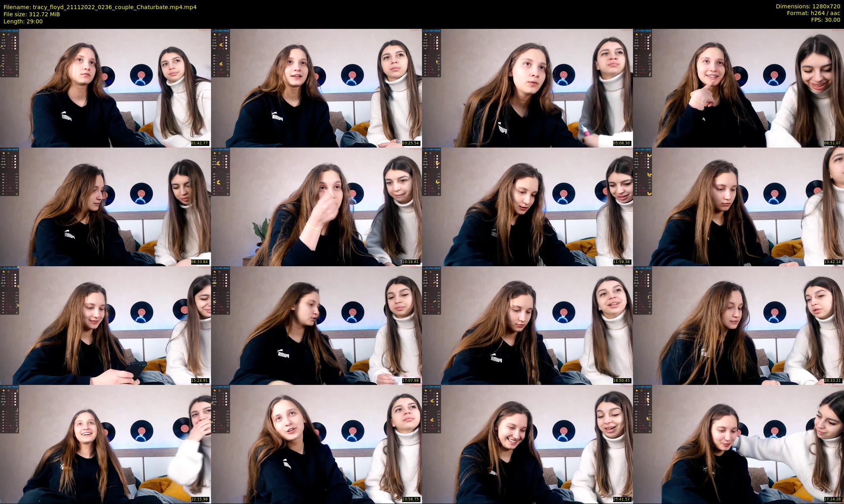The image size is (844, 504).
Task: Click the Filename text in the header
Action: click(x=100, y=7)
